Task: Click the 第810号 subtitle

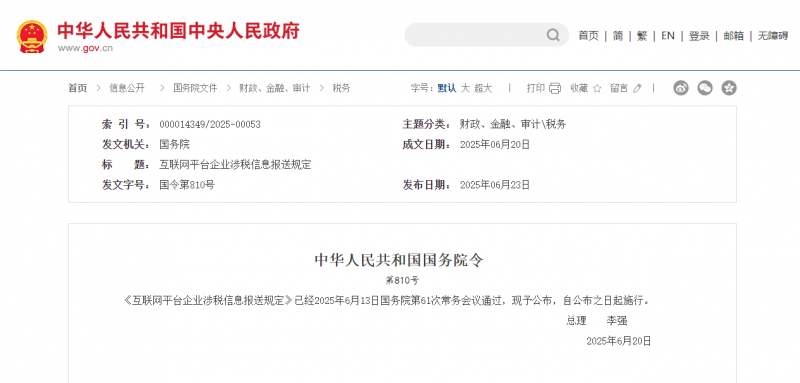Action: [402, 280]
